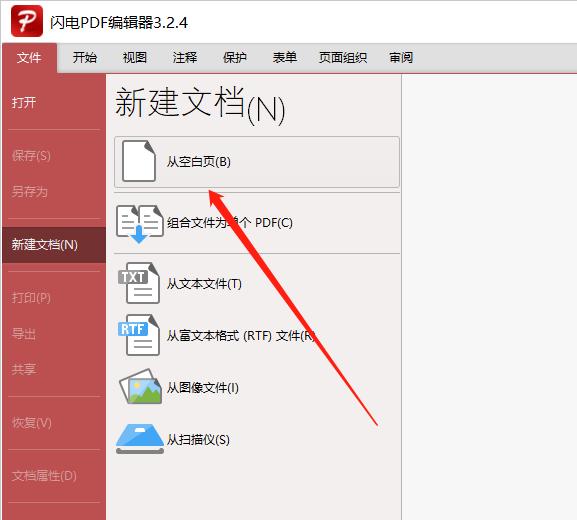Click the combine files into PDF icon

(x=140, y=224)
